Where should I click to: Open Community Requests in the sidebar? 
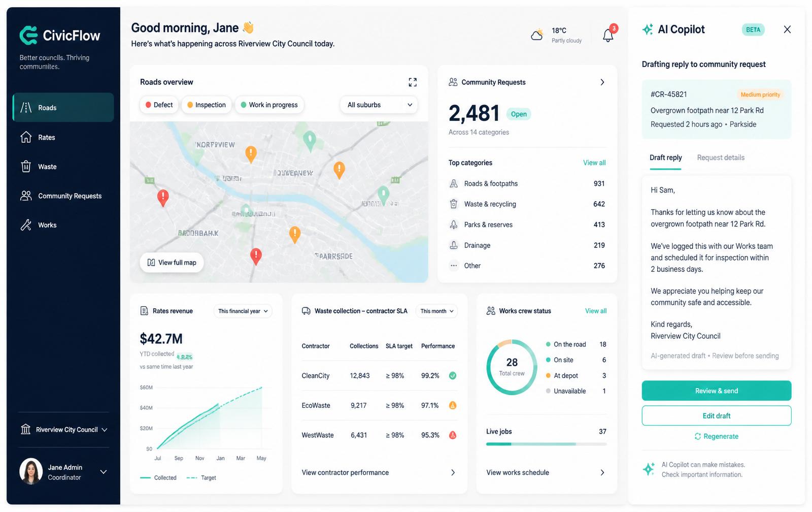point(63,196)
